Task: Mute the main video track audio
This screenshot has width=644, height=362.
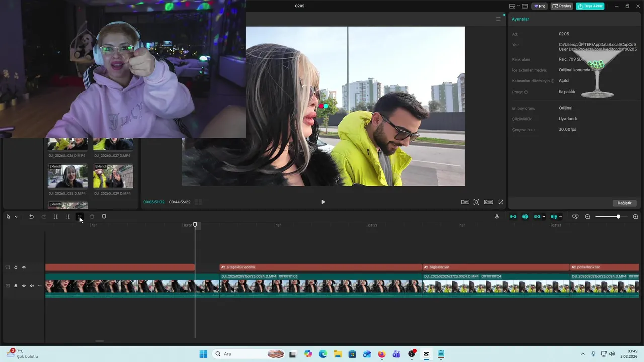Action: (32, 286)
